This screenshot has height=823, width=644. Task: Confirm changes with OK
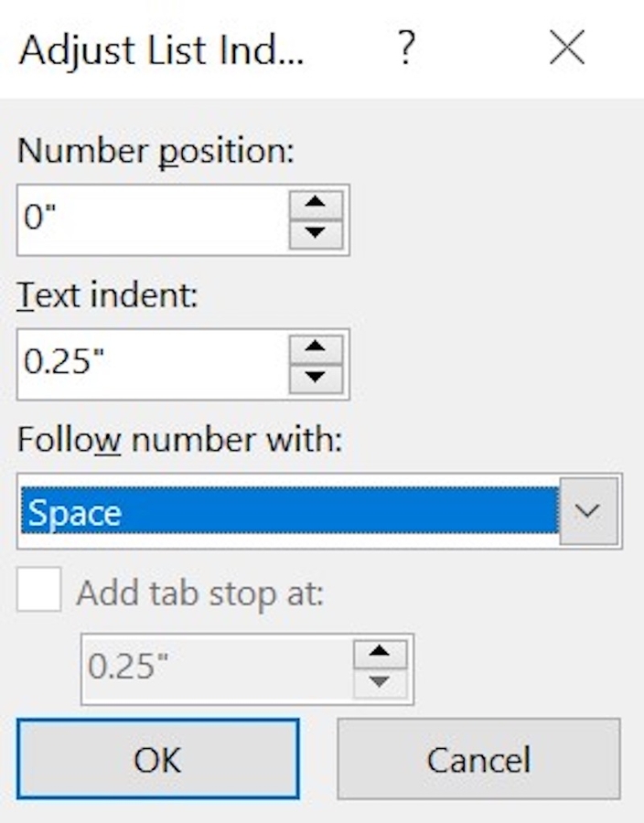pos(157,759)
